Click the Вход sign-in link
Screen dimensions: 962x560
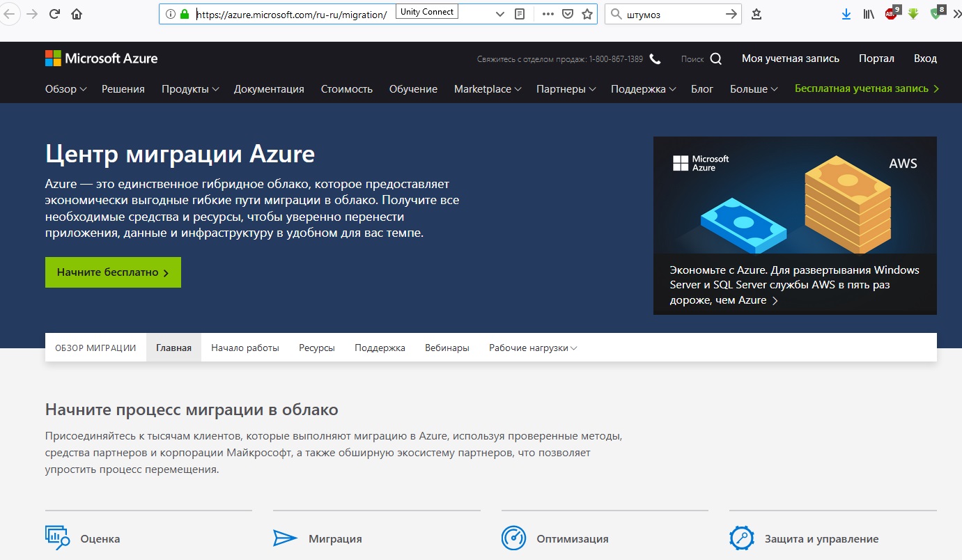click(x=925, y=59)
